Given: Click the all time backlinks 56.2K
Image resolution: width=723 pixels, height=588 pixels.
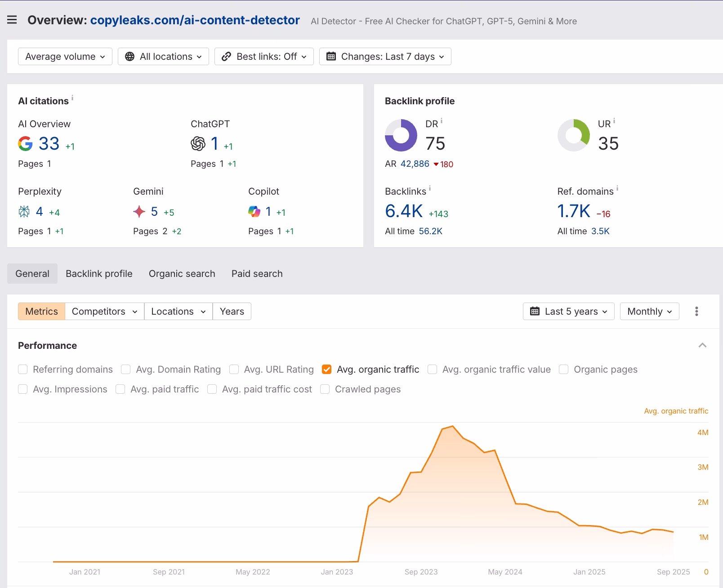Looking at the screenshot, I should click(431, 232).
